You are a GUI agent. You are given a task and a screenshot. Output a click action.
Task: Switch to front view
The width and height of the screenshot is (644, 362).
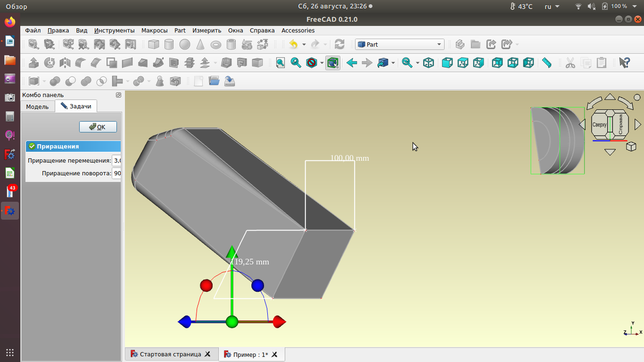[x=447, y=63]
